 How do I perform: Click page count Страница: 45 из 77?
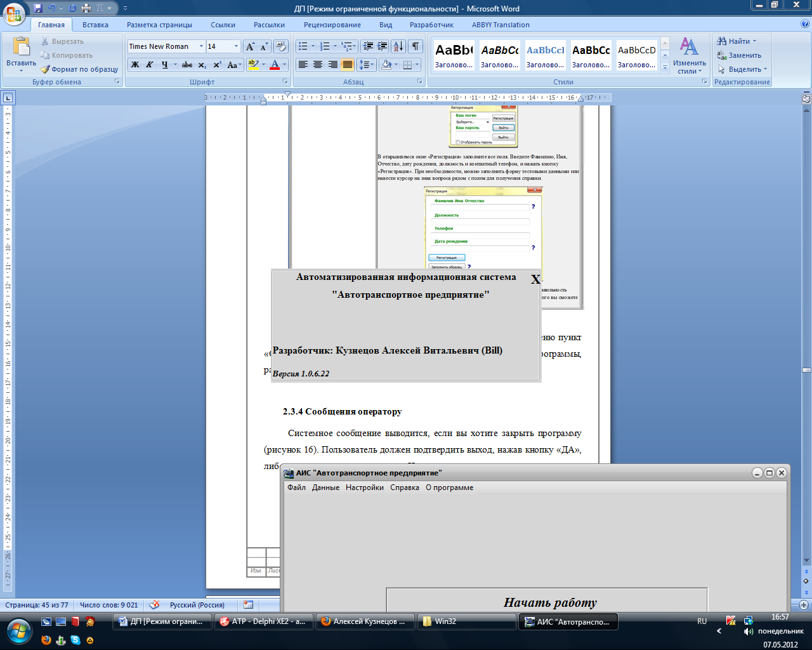(37, 605)
